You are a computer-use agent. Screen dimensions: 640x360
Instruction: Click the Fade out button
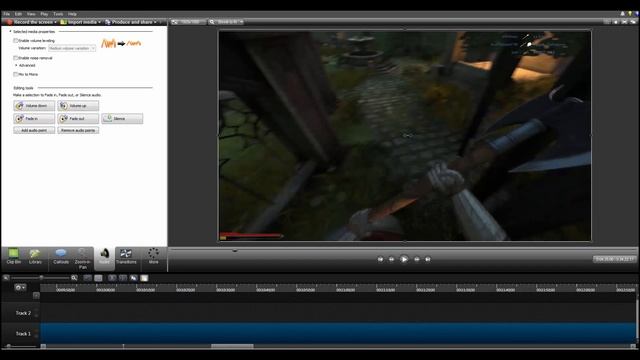coord(78,118)
